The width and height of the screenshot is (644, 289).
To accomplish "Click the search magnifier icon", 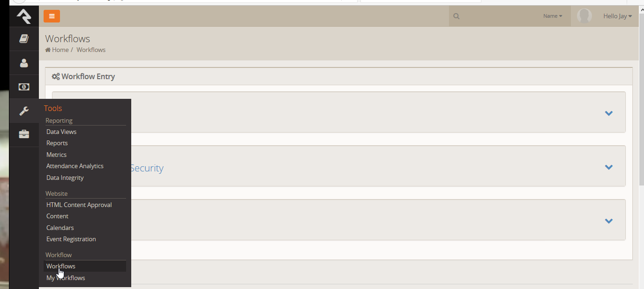I will (457, 16).
